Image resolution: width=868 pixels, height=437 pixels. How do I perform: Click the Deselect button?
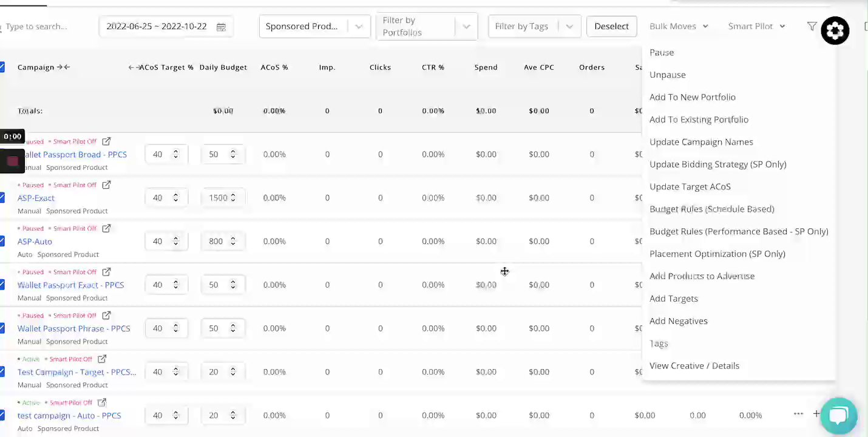point(611,26)
